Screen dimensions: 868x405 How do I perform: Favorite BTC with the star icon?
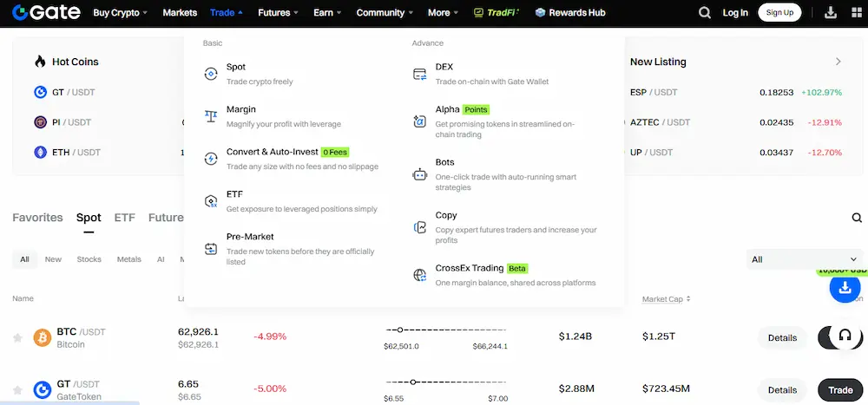pos(17,337)
